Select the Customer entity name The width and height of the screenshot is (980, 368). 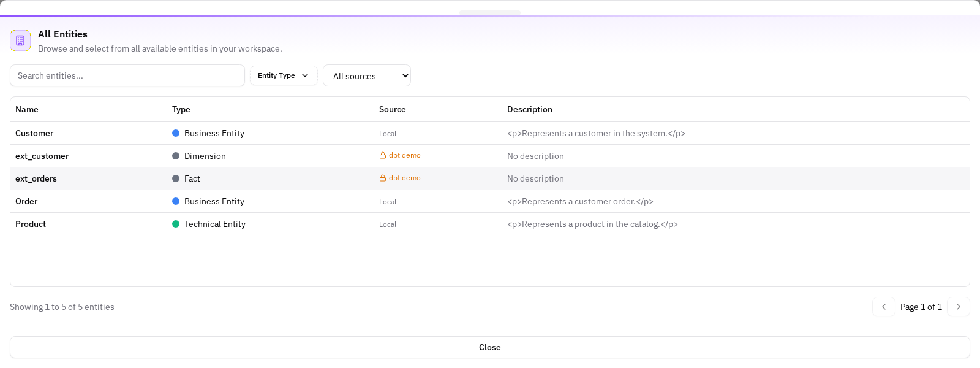(34, 133)
